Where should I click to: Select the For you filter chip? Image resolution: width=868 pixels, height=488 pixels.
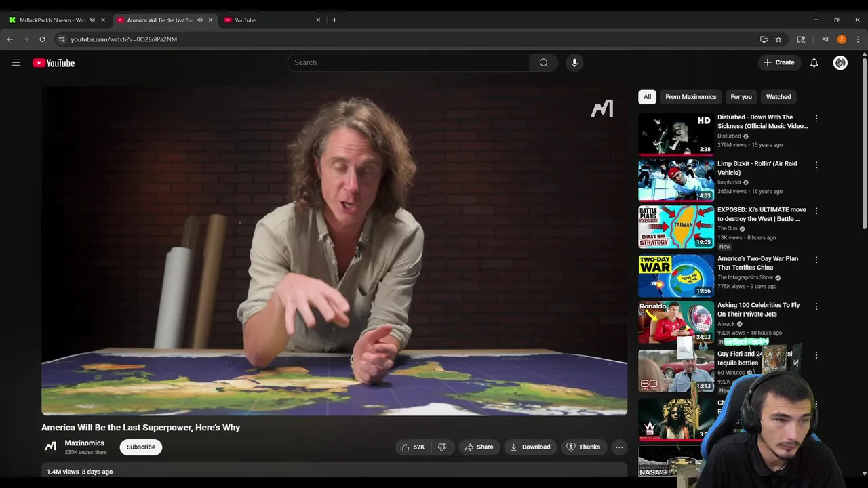741,97
